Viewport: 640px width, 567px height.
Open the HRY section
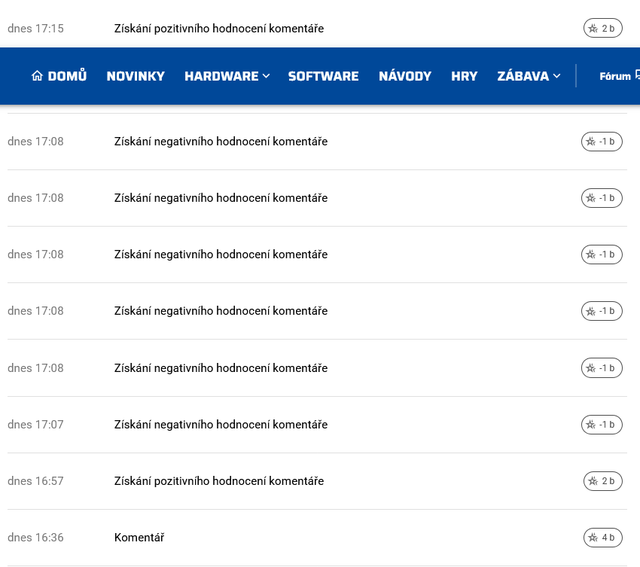coord(464,76)
